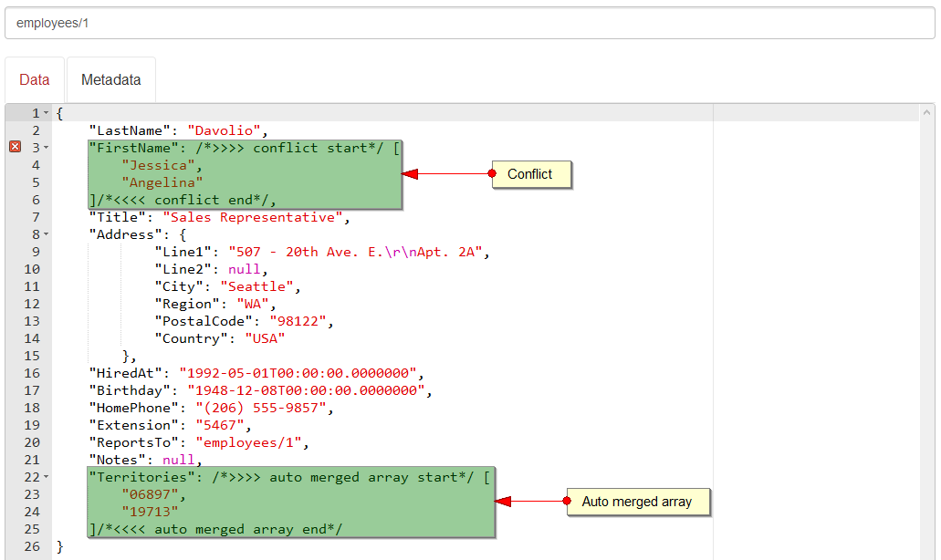
Task: Switch to the Data tab
Action: click(x=34, y=79)
